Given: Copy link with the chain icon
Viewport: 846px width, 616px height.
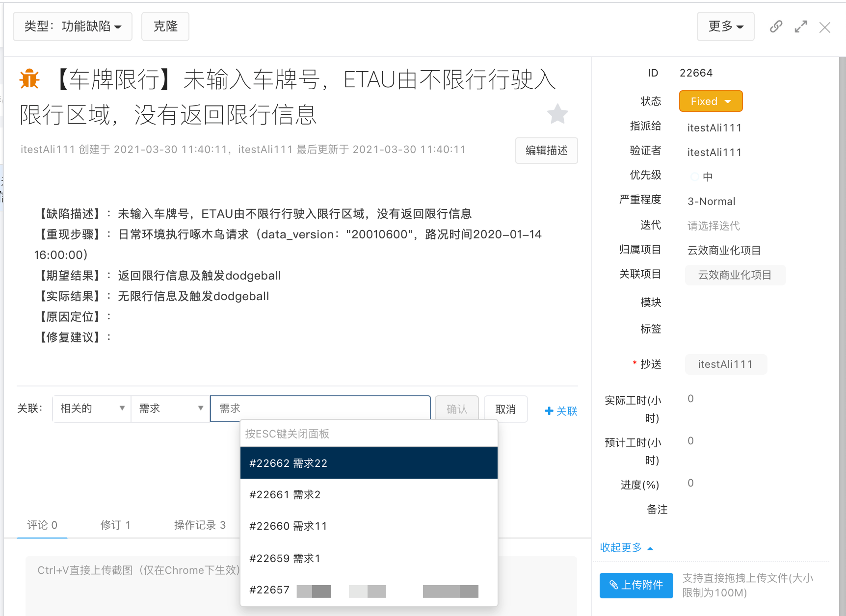Looking at the screenshot, I should point(776,26).
